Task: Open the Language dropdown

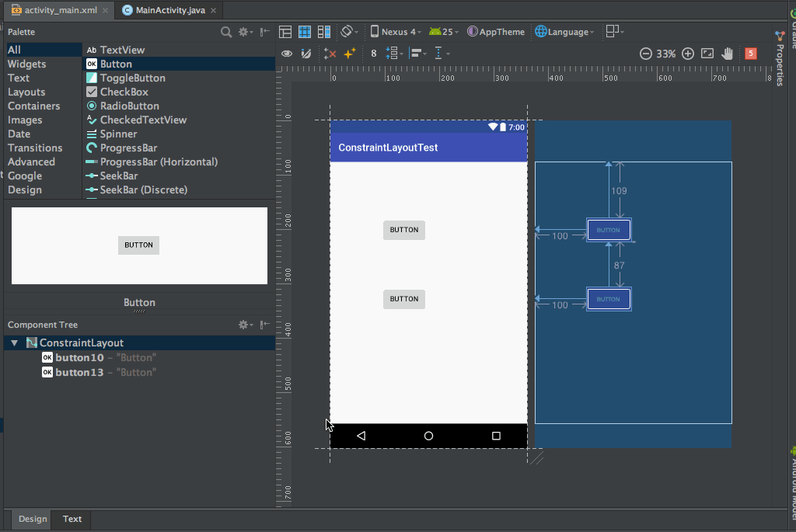Action: tap(565, 32)
